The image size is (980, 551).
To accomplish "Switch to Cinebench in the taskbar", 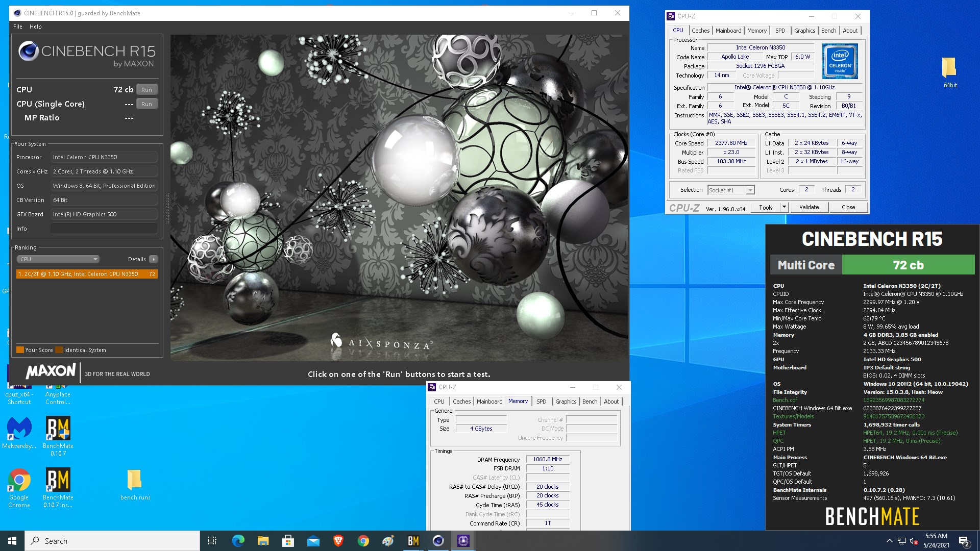I will 438,541.
